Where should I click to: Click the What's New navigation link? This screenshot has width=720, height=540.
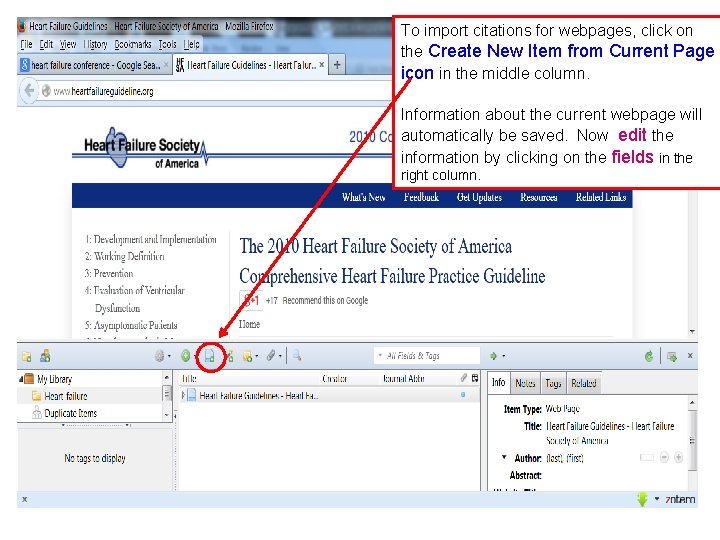pyautogui.click(x=363, y=197)
